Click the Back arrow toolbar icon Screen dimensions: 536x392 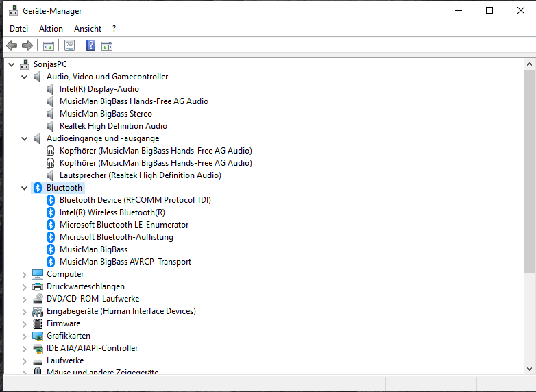coord(12,45)
